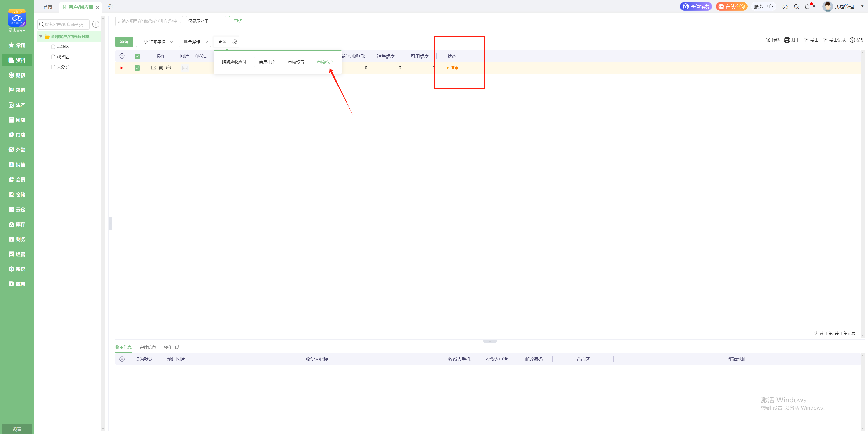
Task: Toggle the select-all header checkbox
Action: click(137, 56)
